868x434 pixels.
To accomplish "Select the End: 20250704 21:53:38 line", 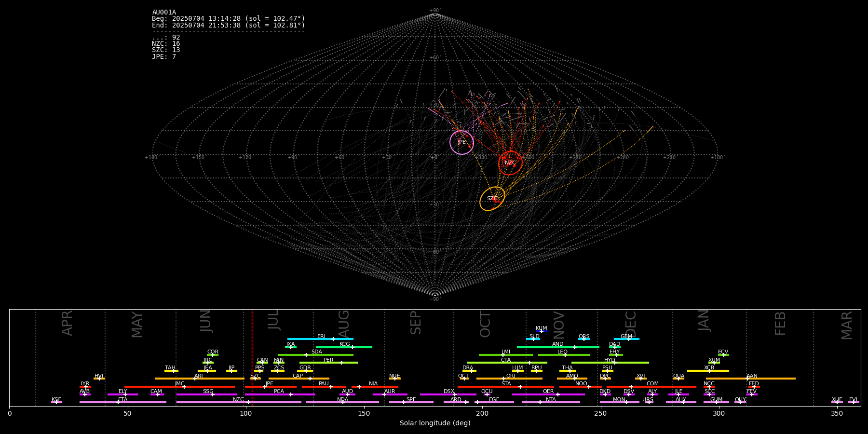I will tap(229, 25).
